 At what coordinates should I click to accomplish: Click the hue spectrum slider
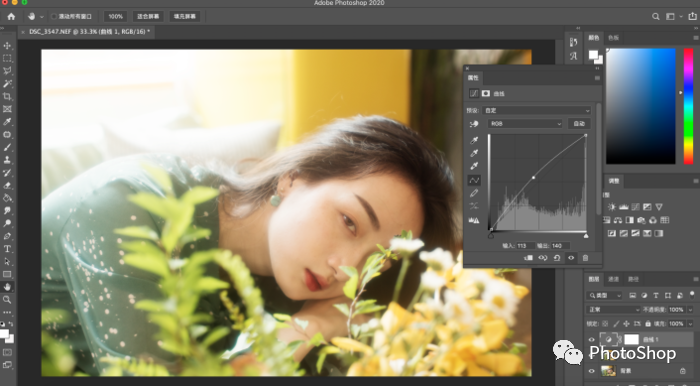point(688,106)
